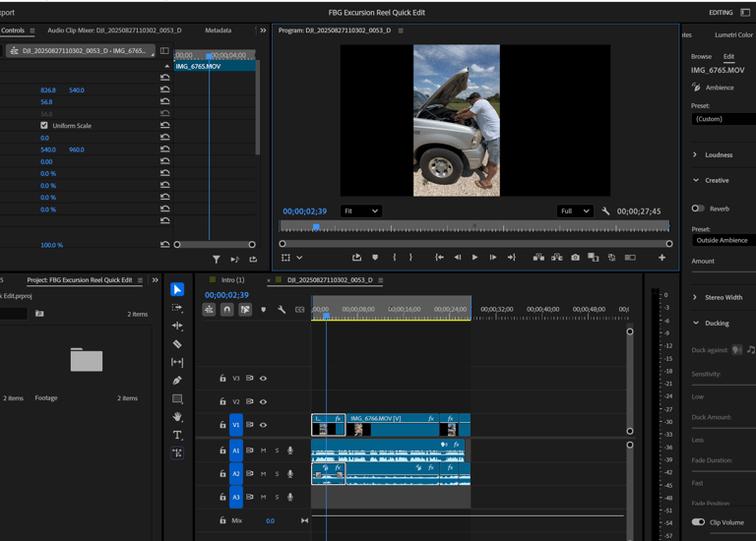Screen dimensions: 756x541
Task: Activate the Ripple Edit tool
Action: point(177,326)
